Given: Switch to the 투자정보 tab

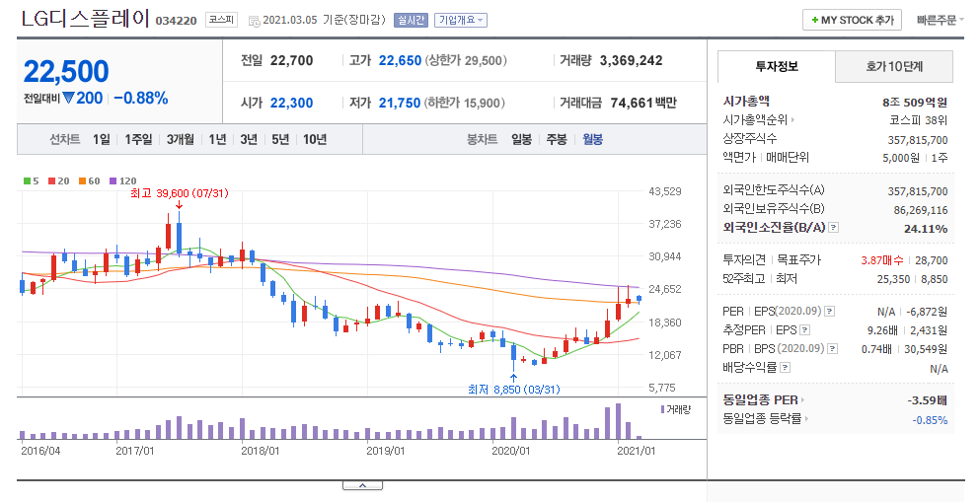Looking at the screenshot, I should pos(777,66).
